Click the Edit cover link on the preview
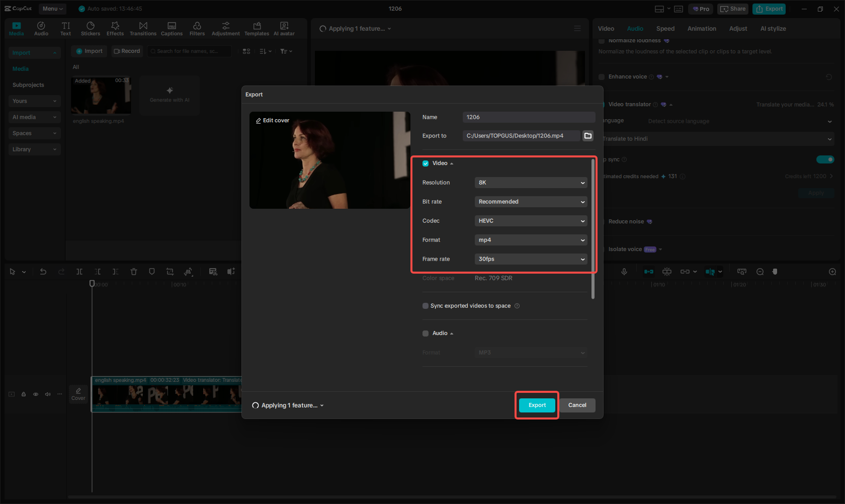This screenshot has height=504, width=845. pyautogui.click(x=273, y=120)
